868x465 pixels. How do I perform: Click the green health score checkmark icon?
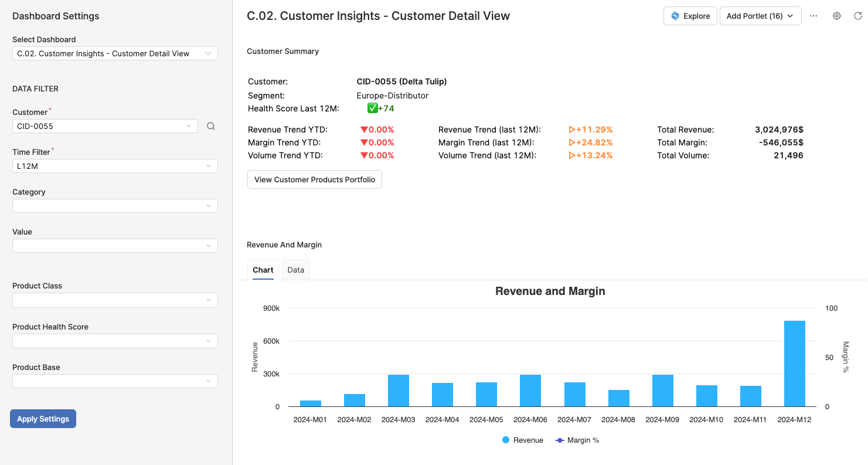coord(371,108)
